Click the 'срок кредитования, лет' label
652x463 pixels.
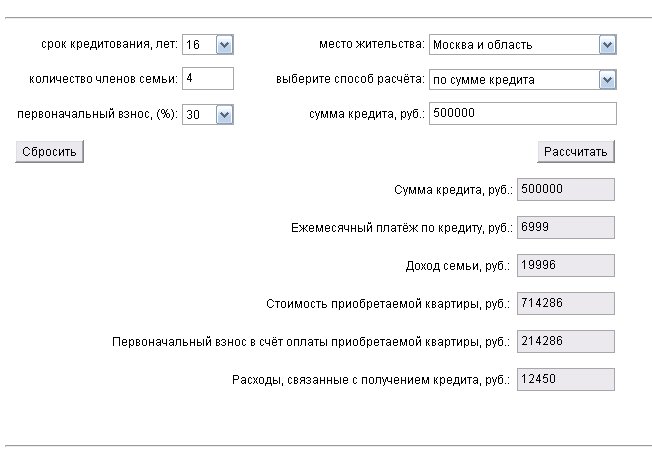[109, 46]
